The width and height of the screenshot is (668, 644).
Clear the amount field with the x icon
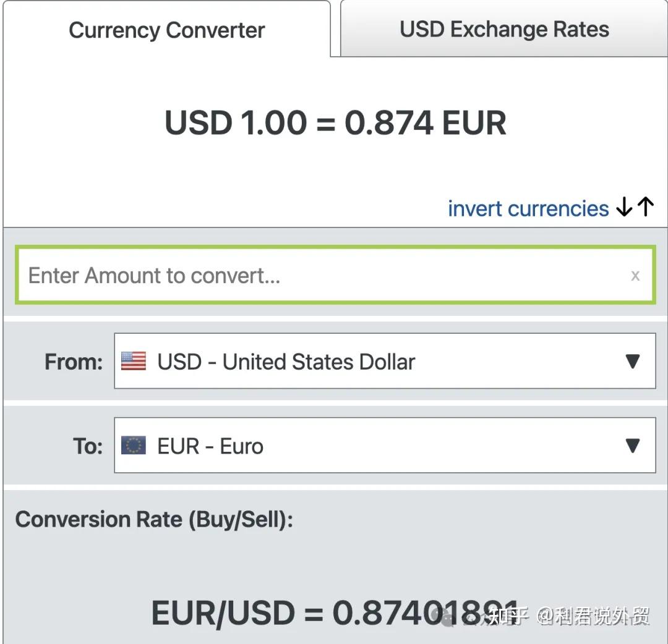pos(635,276)
